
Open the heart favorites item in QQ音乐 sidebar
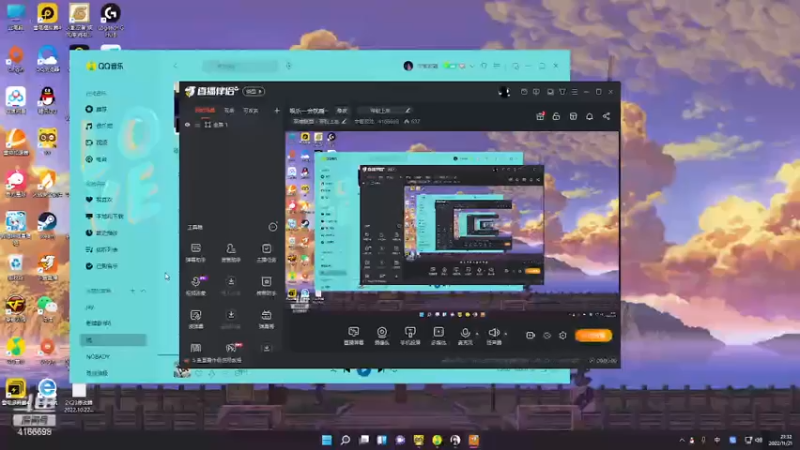click(x=99, y=199)
